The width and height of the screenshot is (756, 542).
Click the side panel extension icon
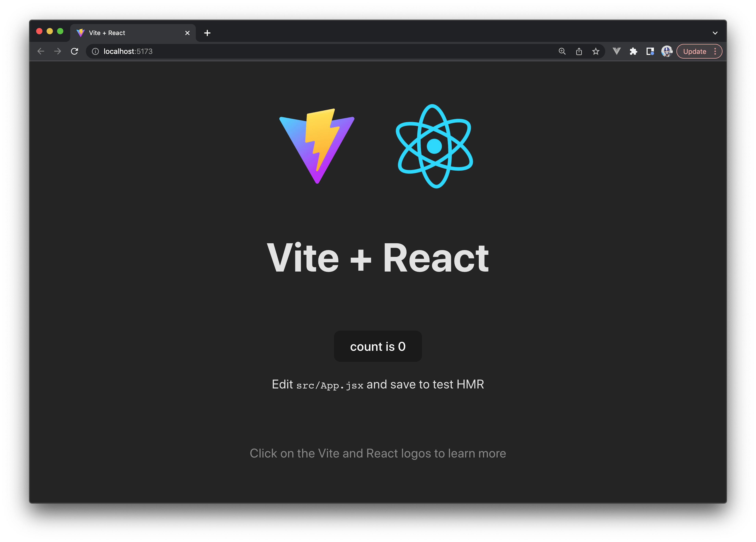(650, 51)
